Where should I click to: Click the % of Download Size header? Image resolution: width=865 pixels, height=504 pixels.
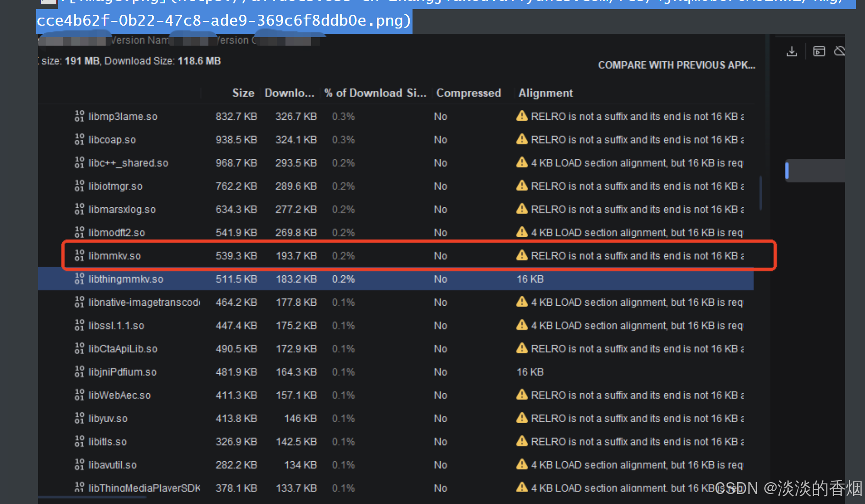pyautogui.click(x=375, y=93)
